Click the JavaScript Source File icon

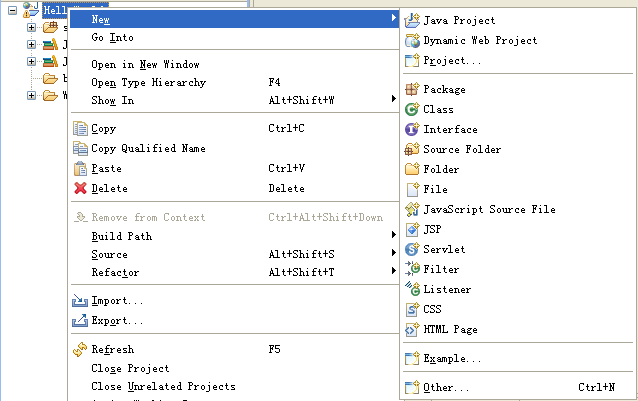tap(412, 209)
